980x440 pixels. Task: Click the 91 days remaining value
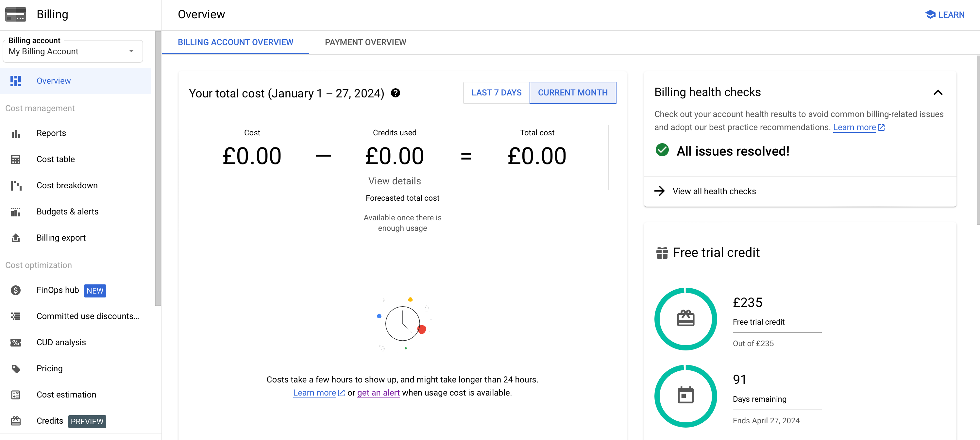coord(739,380)
